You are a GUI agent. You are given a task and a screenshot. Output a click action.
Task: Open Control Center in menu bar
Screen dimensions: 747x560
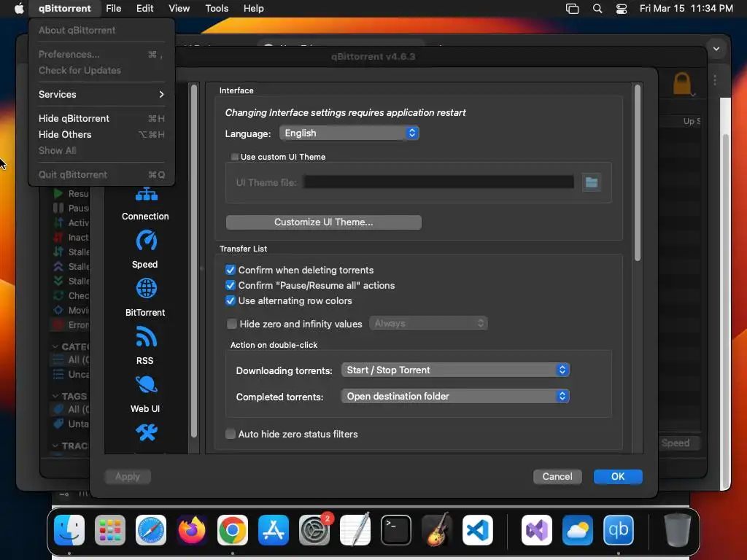click(622, 9)
